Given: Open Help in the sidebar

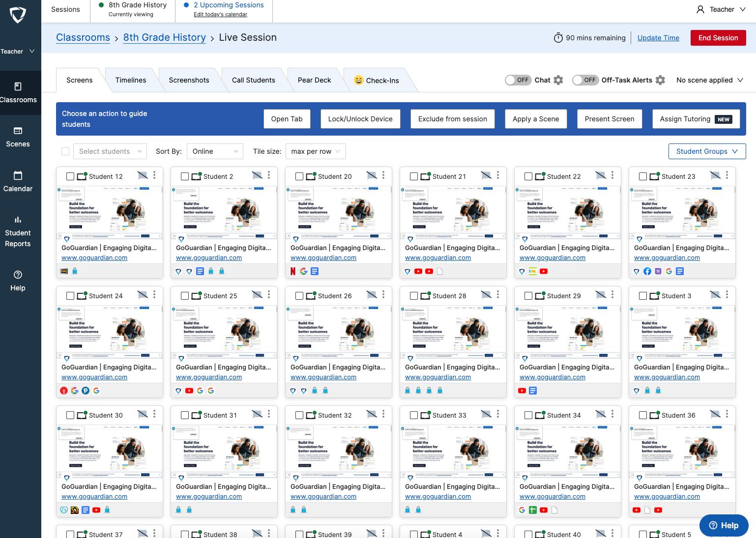Looking at the screenshot, I should point(18,281).
